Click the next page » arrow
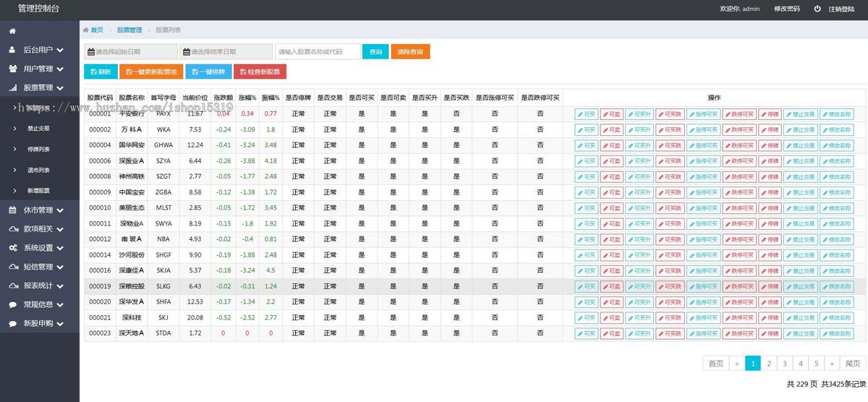This screenshot has width=868, height=402. pyautogui.click(x=832, y=364)
